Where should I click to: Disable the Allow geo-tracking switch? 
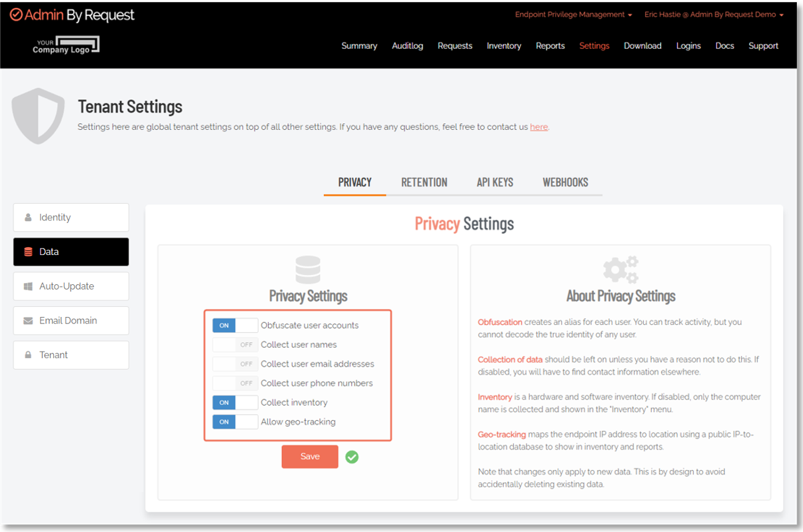point(235,422)
